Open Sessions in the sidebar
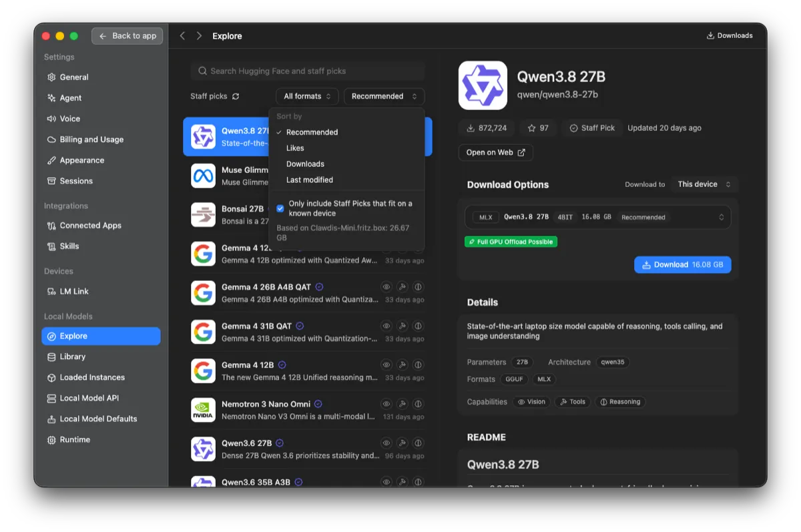 click(101, 181)
